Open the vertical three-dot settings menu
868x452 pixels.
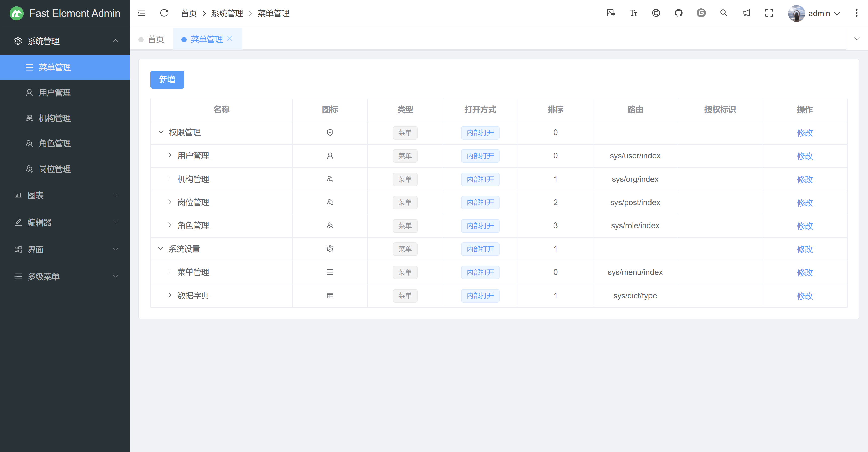[856, 13]
